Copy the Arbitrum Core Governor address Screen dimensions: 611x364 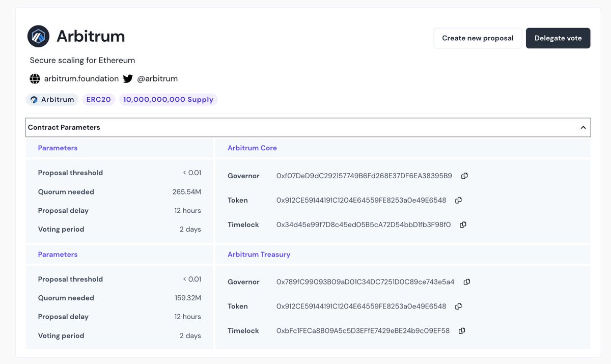point(464,176)
